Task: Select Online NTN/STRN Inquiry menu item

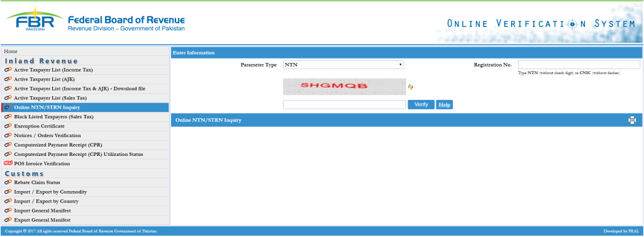Action: pos(47,107)
